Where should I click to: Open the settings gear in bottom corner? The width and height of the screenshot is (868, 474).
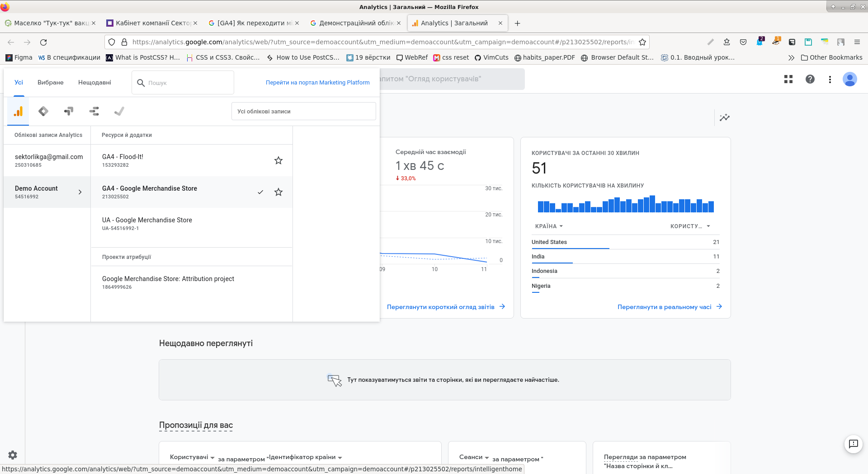click(12, 455)
